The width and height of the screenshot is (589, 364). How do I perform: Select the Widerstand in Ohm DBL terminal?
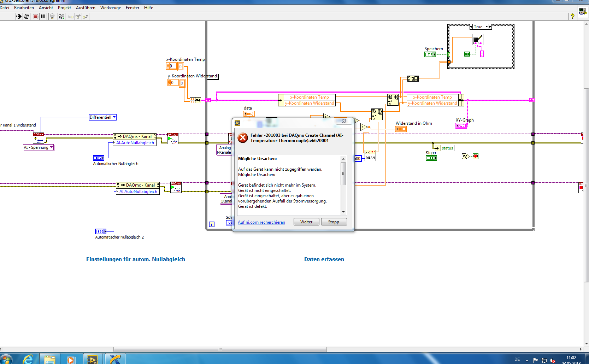pos(401,129)
